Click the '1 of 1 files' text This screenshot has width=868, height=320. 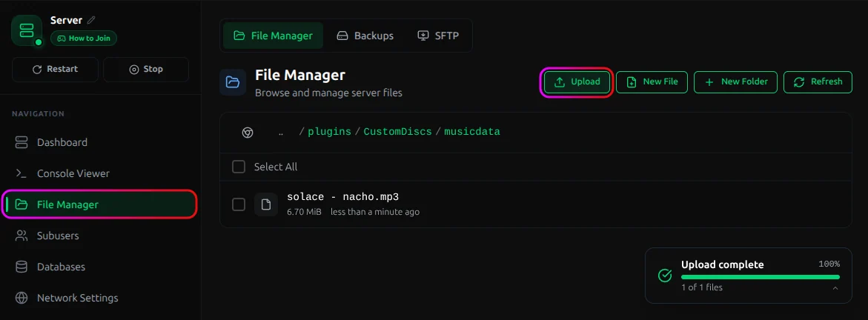point(702,287)
